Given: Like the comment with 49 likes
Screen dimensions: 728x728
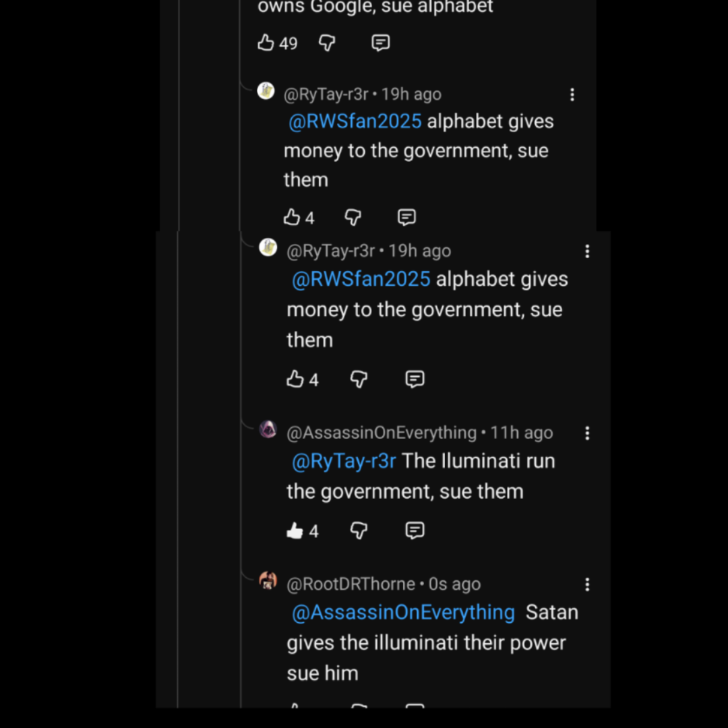Looking at the screenshot, I should [x=266, y=42].
